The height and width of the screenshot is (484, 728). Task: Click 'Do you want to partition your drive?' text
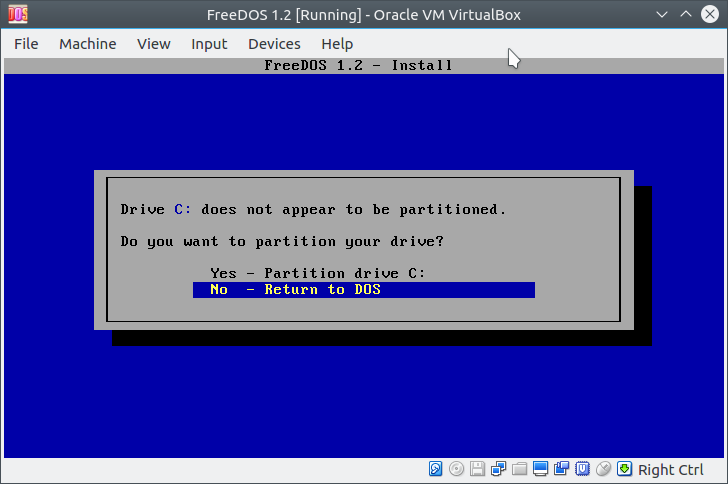point(282,242)
